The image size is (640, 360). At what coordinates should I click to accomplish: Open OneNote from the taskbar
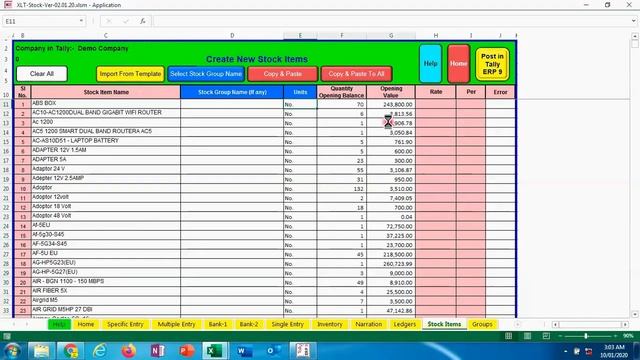pos(158,351)
